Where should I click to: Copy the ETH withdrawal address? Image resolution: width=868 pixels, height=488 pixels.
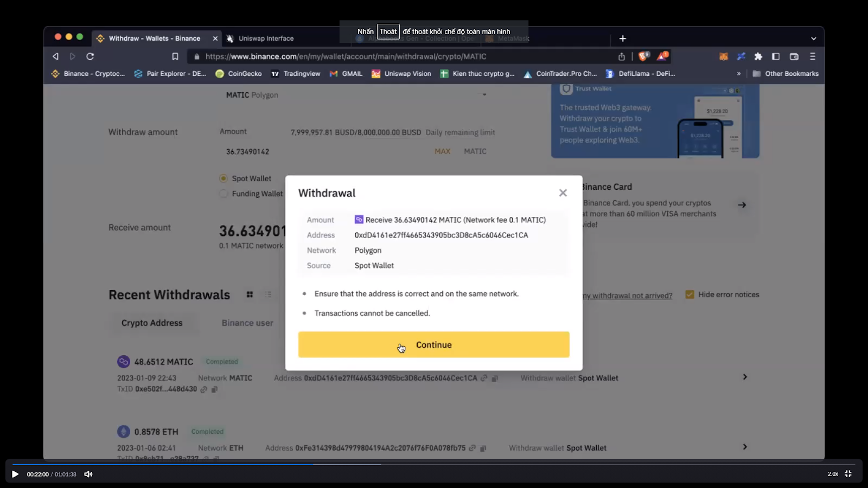[483, 448]
